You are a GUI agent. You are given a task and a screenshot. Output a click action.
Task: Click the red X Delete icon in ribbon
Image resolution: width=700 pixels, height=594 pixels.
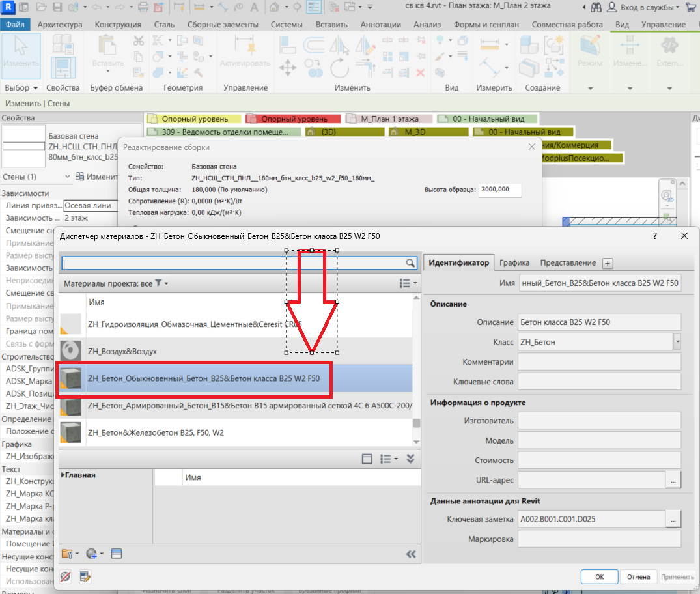pyautogui.click(x=420, y=72)
